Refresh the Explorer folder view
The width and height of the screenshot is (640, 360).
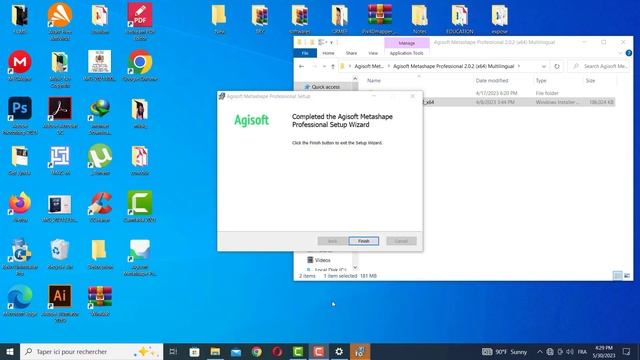click(x=557, y=66)
